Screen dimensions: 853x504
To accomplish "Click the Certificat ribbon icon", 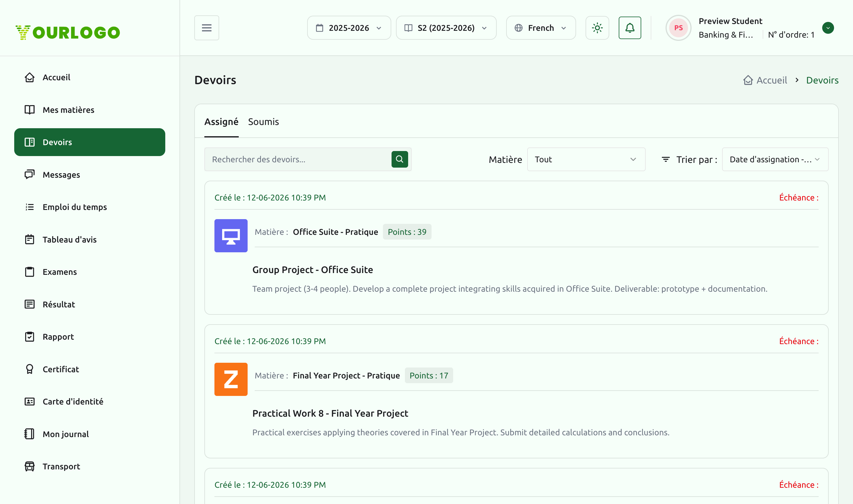I will pyautogui.click(x=30, y=369).
